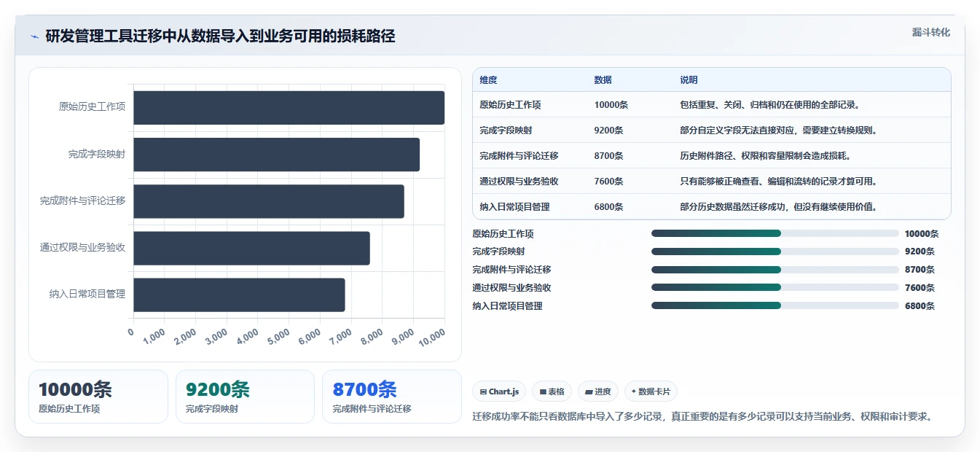Screen dimensions: 980x452
Task: Click the 纳入日常项目管理 chart bar
Action: click(x=240, y=295)
